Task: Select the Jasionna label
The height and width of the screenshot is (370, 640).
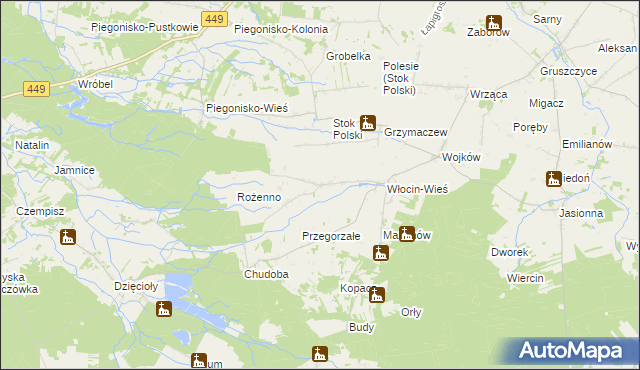Action: (581, 213)
